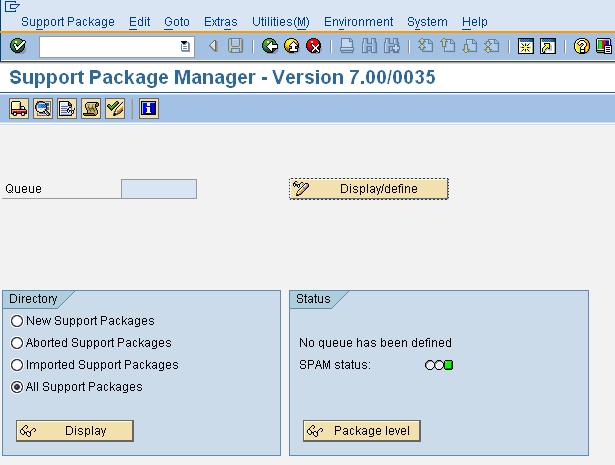Click the Display/define button
The height and width of the screenshot is (465, 615).
point(369,189)
